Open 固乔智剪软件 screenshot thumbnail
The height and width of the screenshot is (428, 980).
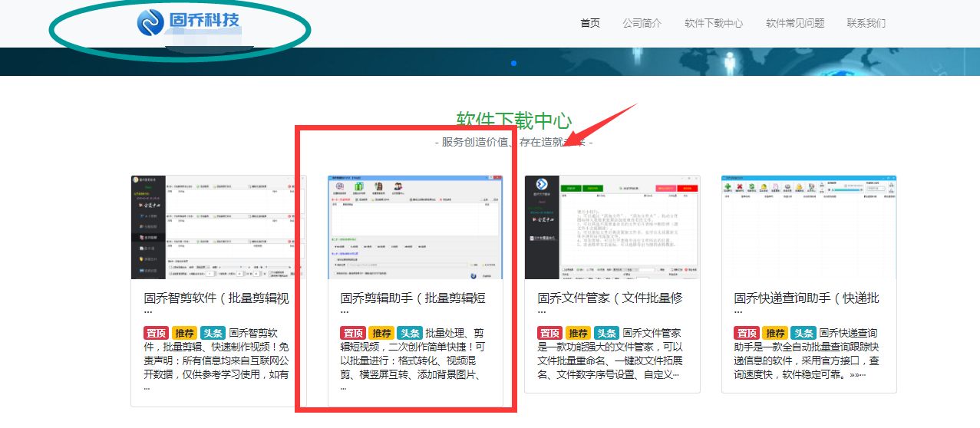pos(218,227)
